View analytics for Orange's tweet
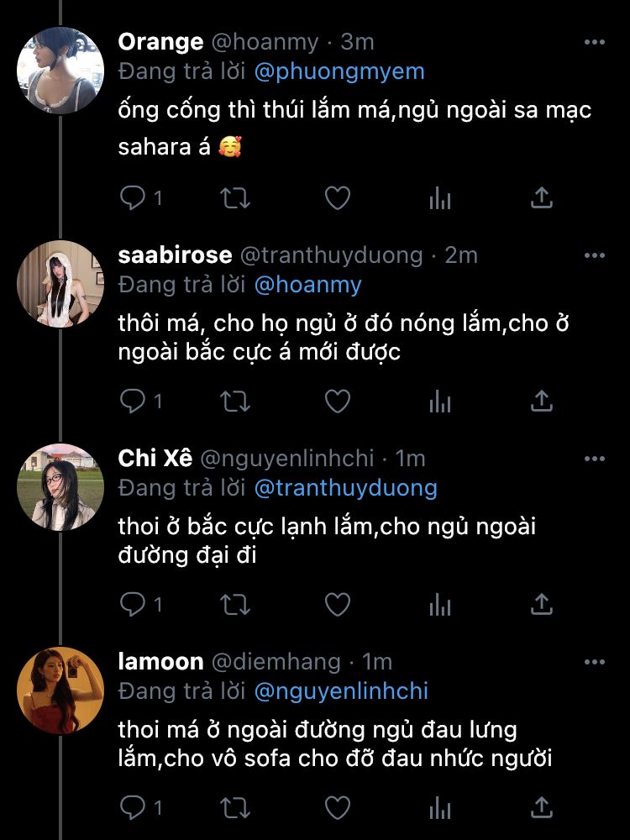This screenshot has height=840, width=630. coord(439,198)
